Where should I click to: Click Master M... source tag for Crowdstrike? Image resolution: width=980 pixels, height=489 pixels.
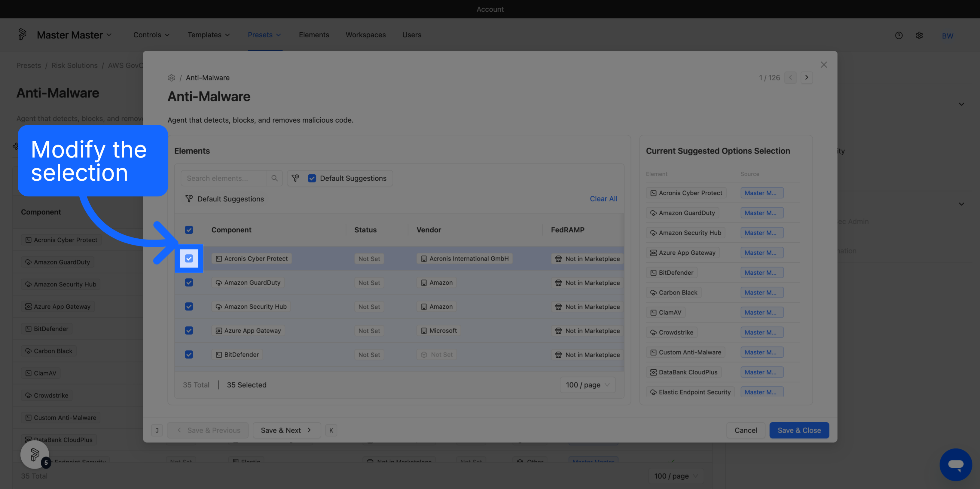[x=762, y=332]
